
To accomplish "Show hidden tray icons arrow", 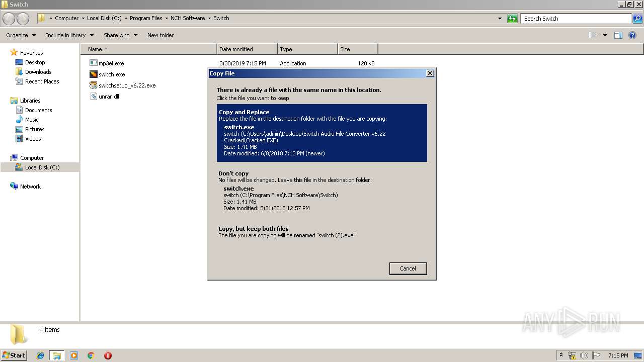I will click(x=561, y=355).
